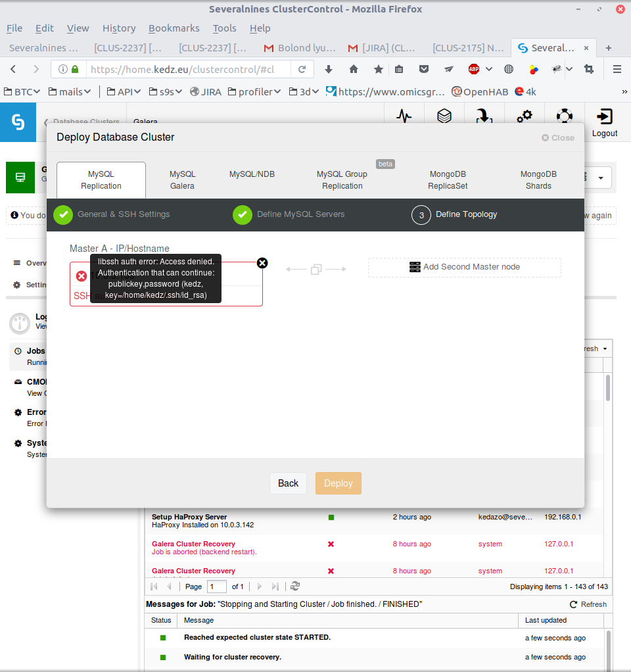Open new browser tab with plus

608,48
